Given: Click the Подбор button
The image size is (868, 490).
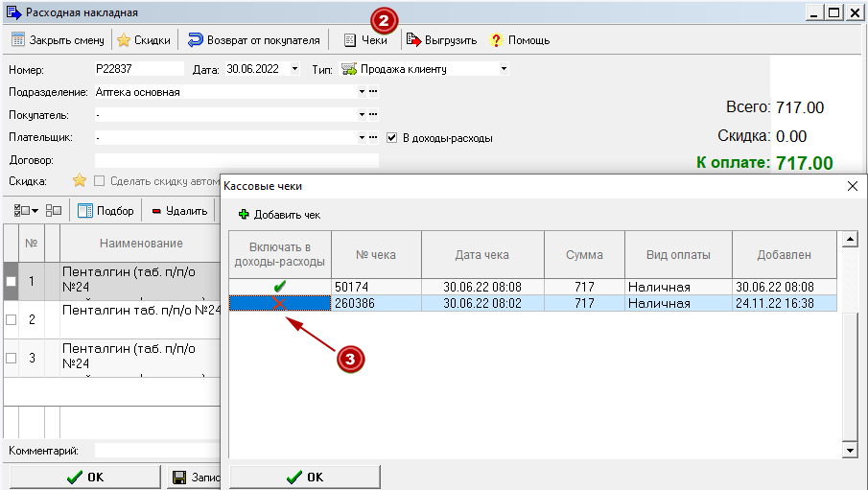Looking at the screenshot, I should click(x=106, y=210).
